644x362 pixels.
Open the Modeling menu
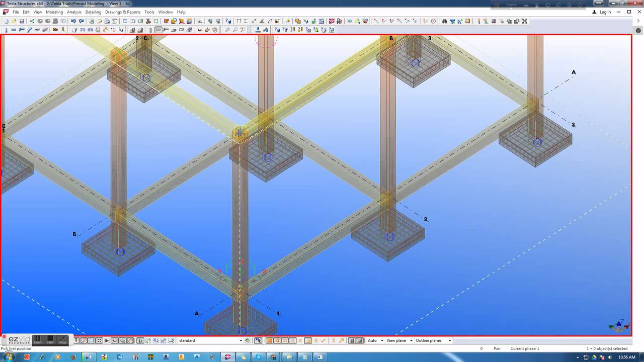pos(54,12)
